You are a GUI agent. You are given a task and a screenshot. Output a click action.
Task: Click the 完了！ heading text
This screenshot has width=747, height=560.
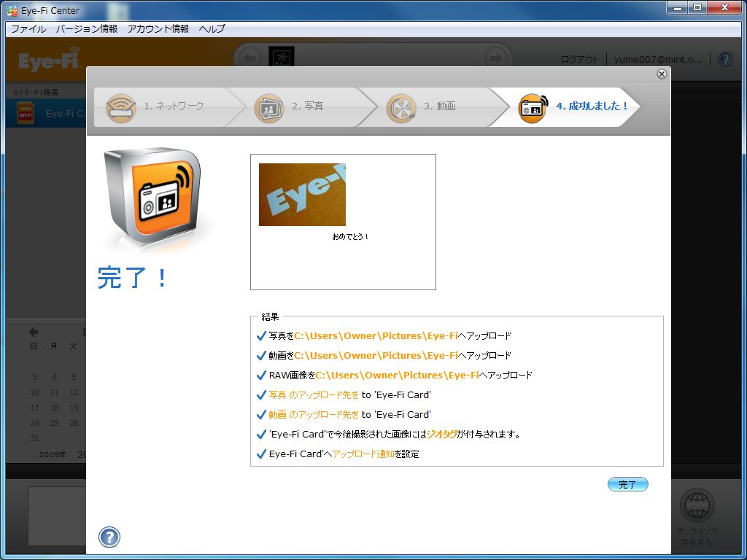pos(133,278)
